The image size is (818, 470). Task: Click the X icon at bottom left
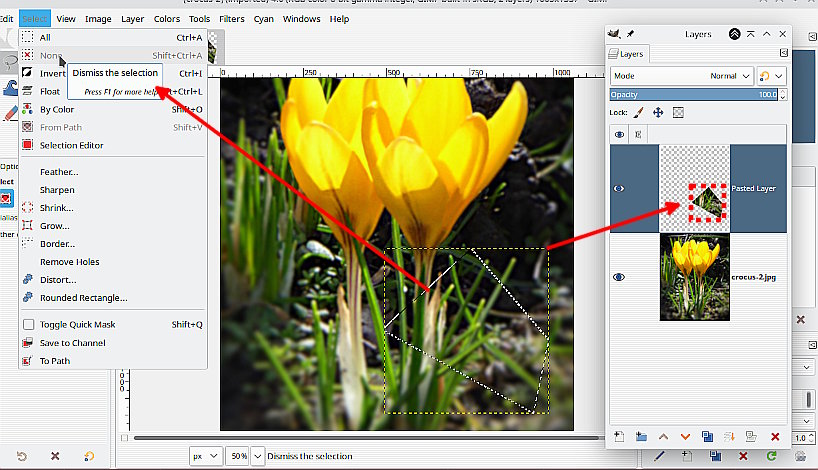point(55,456)
